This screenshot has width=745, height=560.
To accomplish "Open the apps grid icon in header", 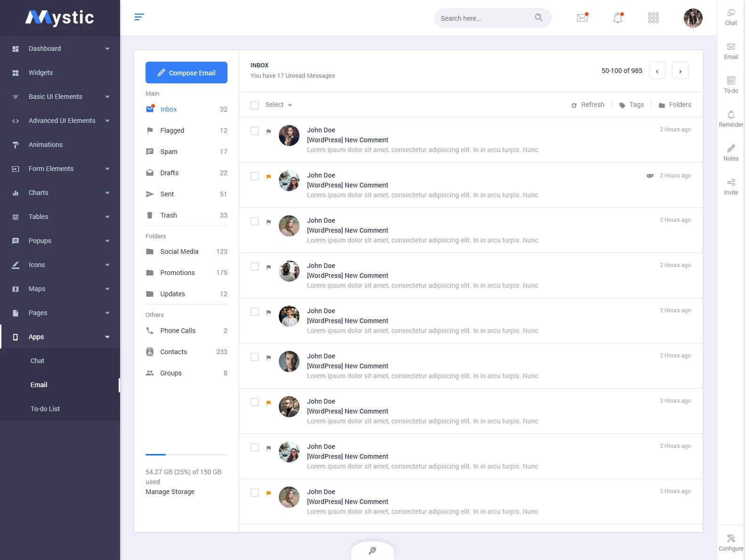I will (653, 18).
